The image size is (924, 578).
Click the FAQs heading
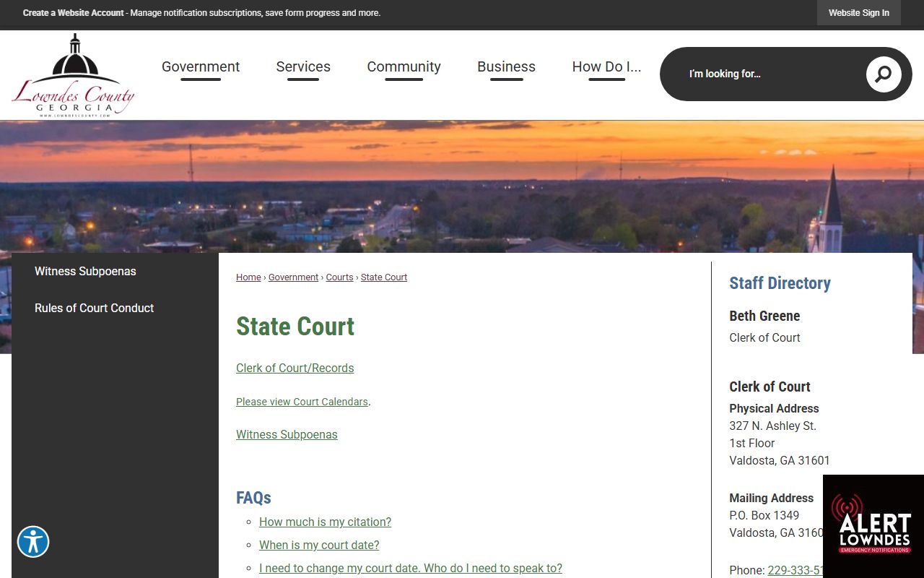pos(253,498)
